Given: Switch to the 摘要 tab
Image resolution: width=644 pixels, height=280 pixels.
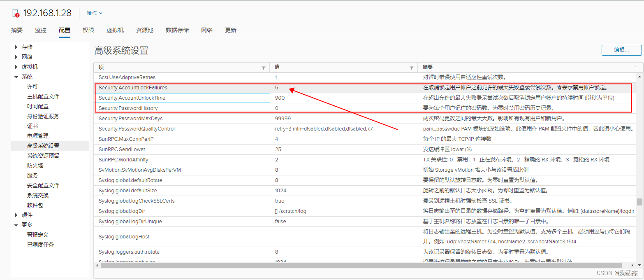Looking at the screenshot, I should (x=17, y=30).
